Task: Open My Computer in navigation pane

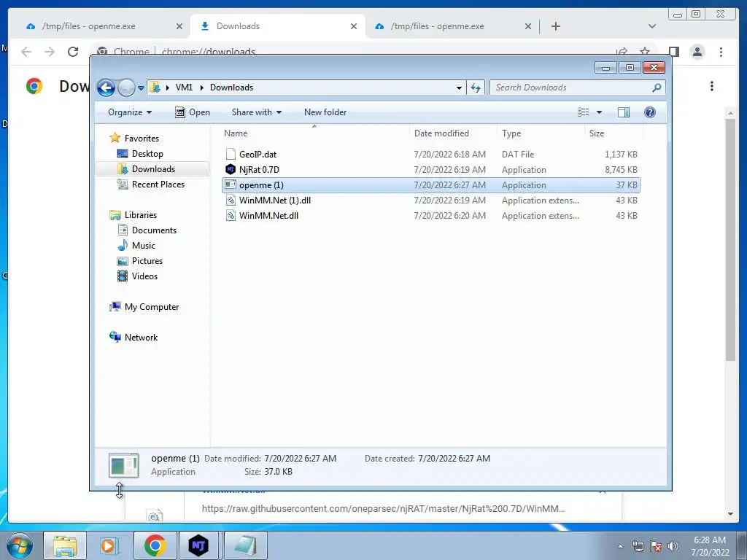Action: point(152,307)
